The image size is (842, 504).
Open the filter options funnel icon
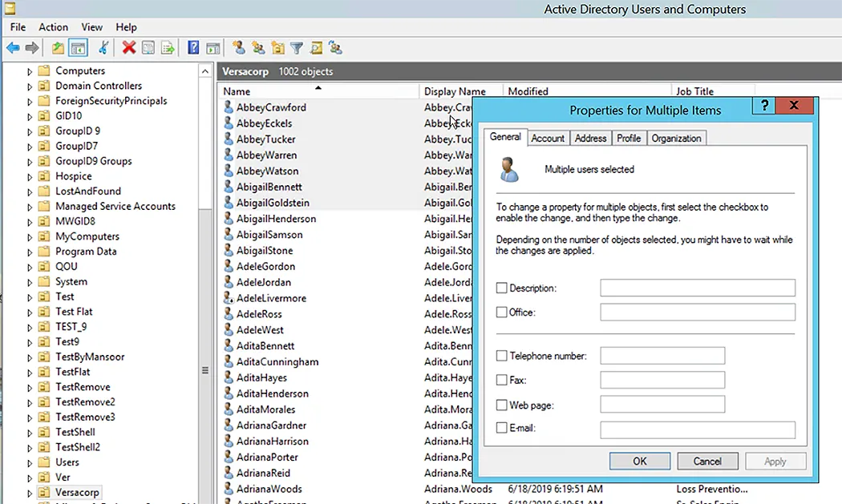pos(297,48)
